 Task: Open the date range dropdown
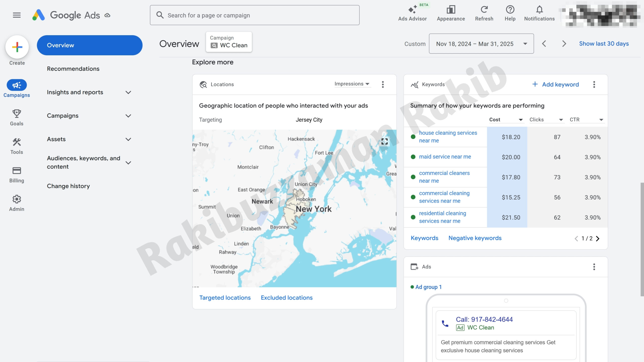pos(481,44)
